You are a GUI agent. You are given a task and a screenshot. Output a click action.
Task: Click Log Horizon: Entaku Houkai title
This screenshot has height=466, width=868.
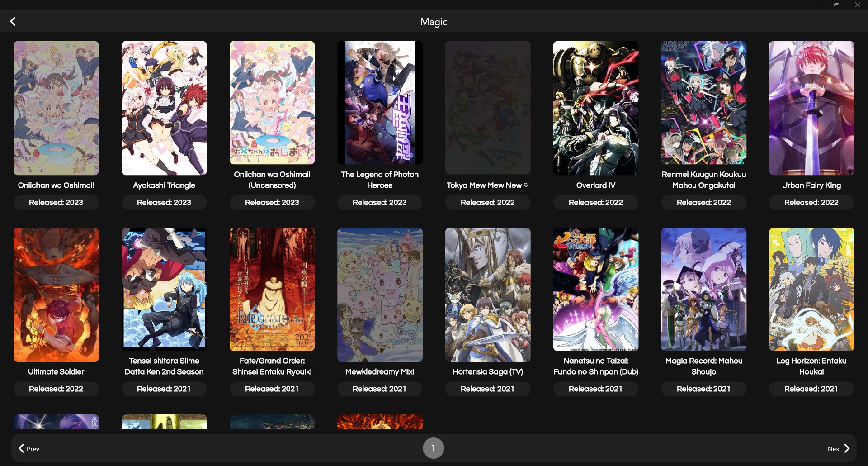(811, 366)
